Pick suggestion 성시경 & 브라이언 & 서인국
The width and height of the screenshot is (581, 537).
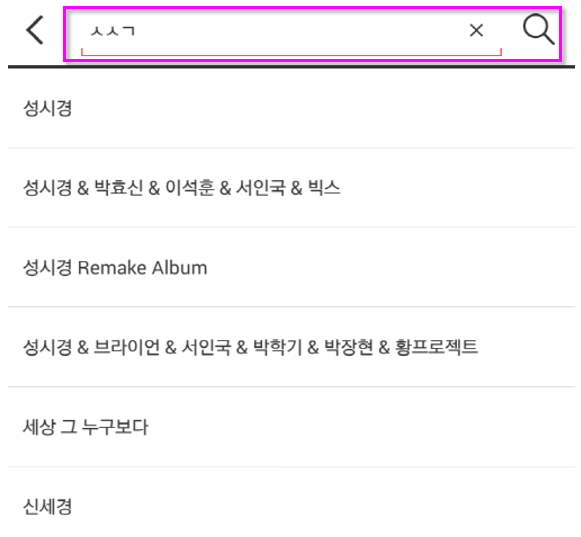[291, 347]
